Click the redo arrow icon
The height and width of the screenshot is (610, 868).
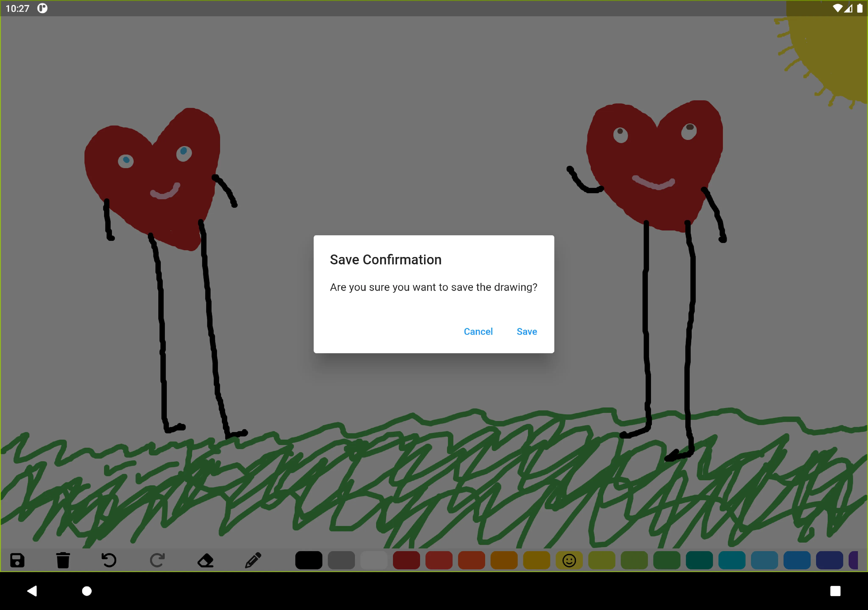click(157, 560)
